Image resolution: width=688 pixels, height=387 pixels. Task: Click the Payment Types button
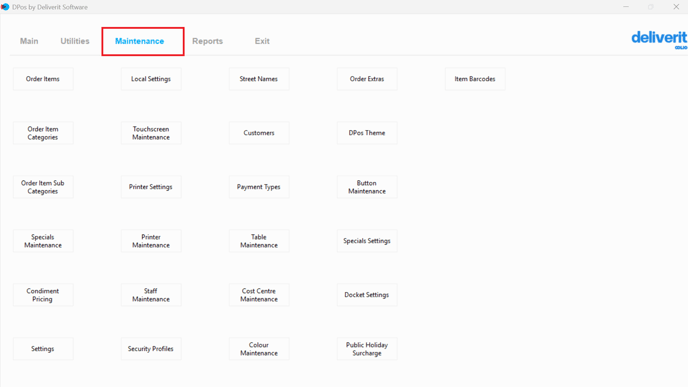pyautogui.click(x=259, y=187)
